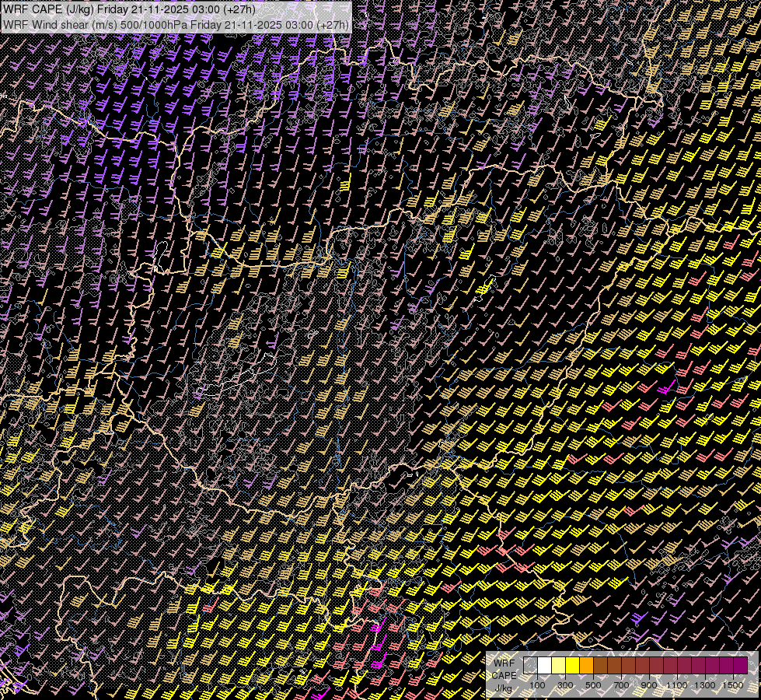Click the transparent first CAPE legend swatch
Screen dimensions: 761x700
coord(530,666)
